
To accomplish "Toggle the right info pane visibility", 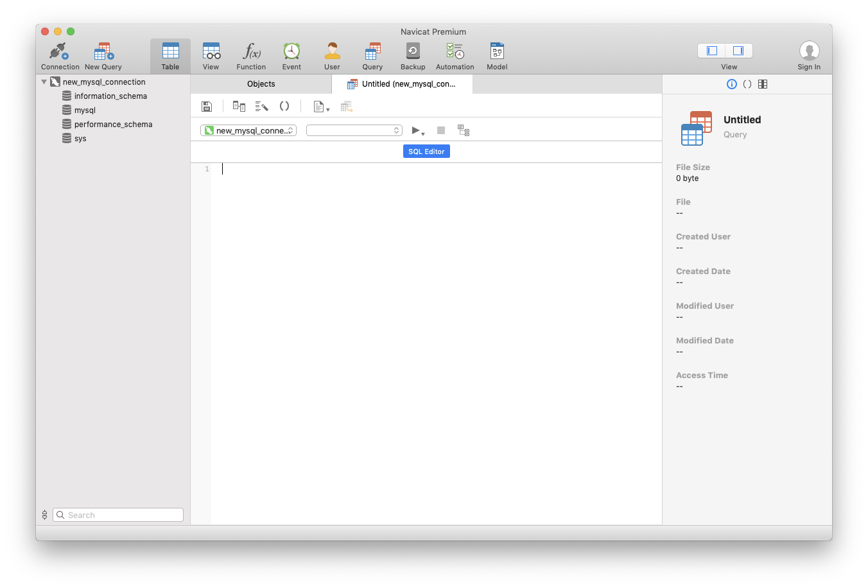I will point(738,51).
